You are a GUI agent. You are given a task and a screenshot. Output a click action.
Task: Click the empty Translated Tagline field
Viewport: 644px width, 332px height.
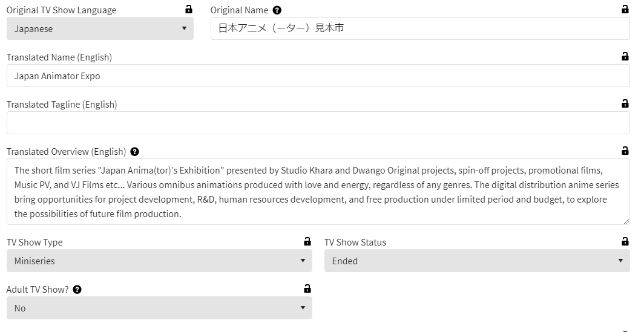tap(318, 123)
